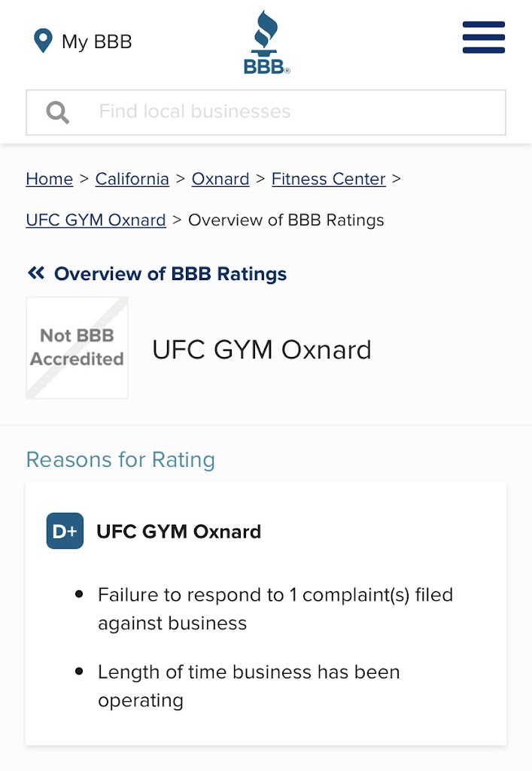Click the location pin icon
The height and width of the screenshot is (771, 532).
tap(43, 41)
